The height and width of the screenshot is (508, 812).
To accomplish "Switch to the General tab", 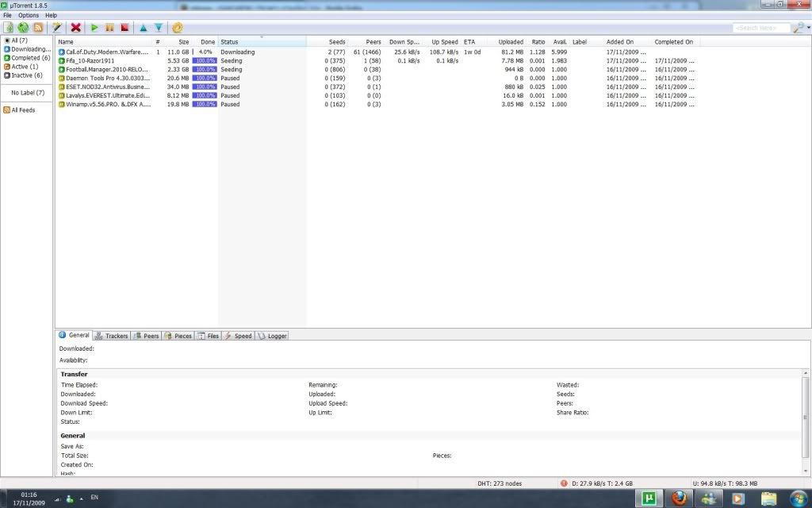I will (x=74, y=336).
